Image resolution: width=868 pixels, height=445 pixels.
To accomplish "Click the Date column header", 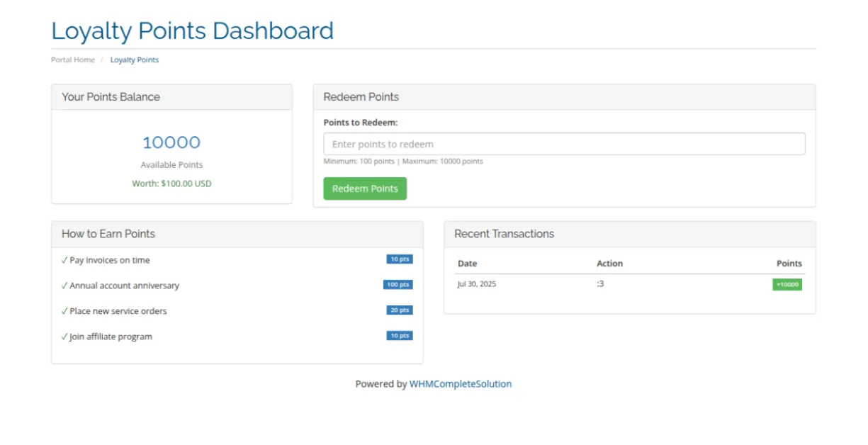I will pyautogui.click(x=468, y=264).
